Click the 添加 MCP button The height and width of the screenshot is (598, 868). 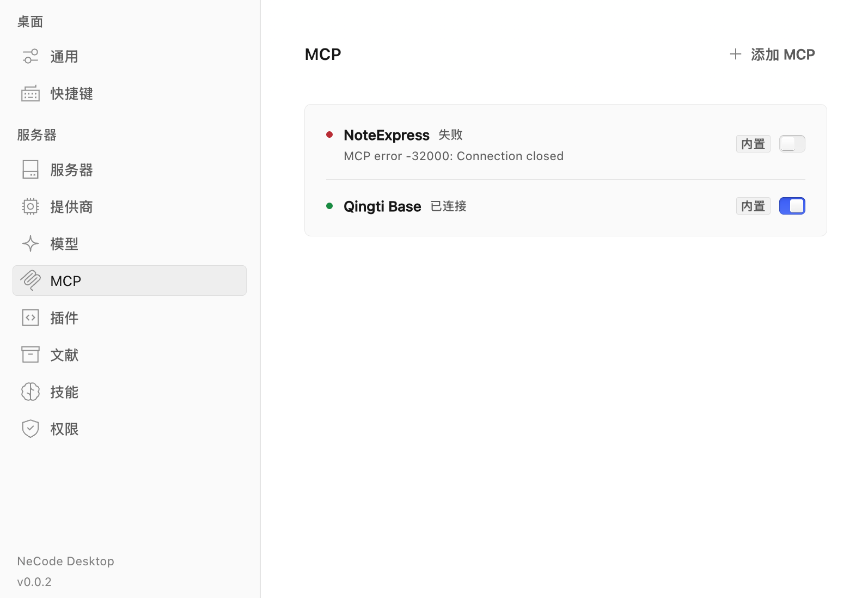772,54
